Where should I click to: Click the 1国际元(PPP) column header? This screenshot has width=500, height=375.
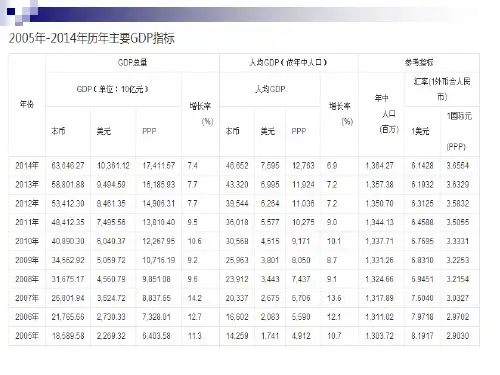point(459,131)
